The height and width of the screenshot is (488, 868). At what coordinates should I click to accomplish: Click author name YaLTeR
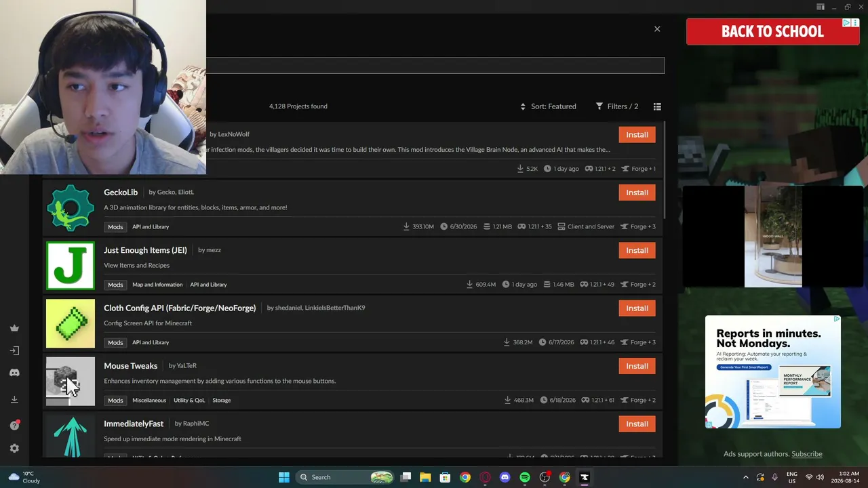click(x=186, y=366)
